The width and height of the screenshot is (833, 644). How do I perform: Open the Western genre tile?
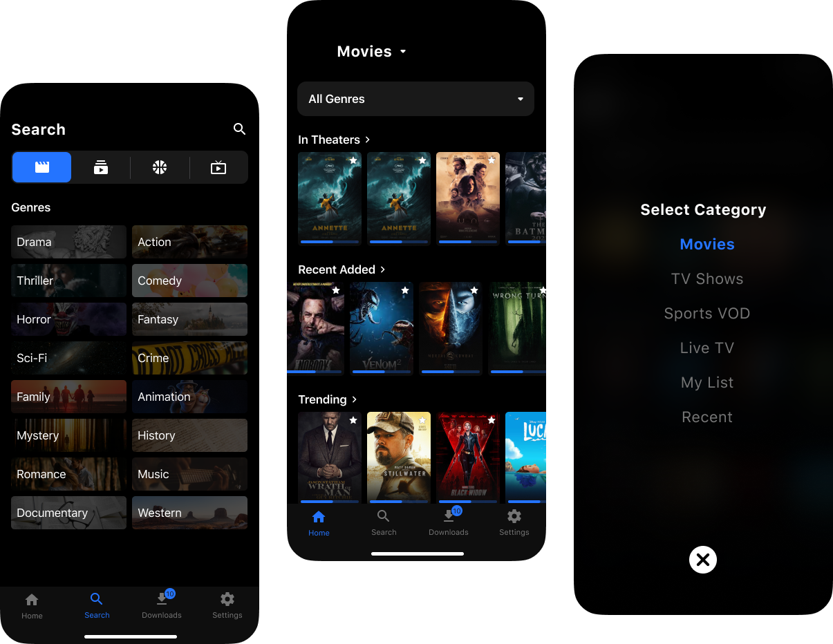tap(189, 513)
